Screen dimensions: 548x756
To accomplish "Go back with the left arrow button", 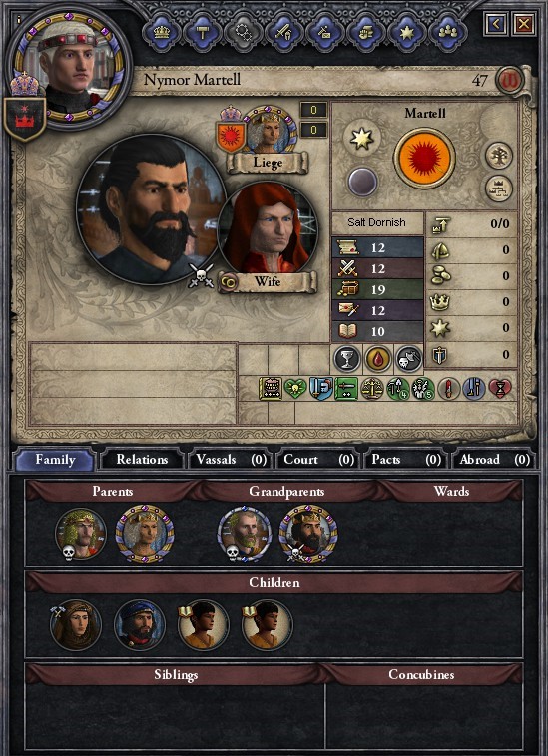I will 496,23.
